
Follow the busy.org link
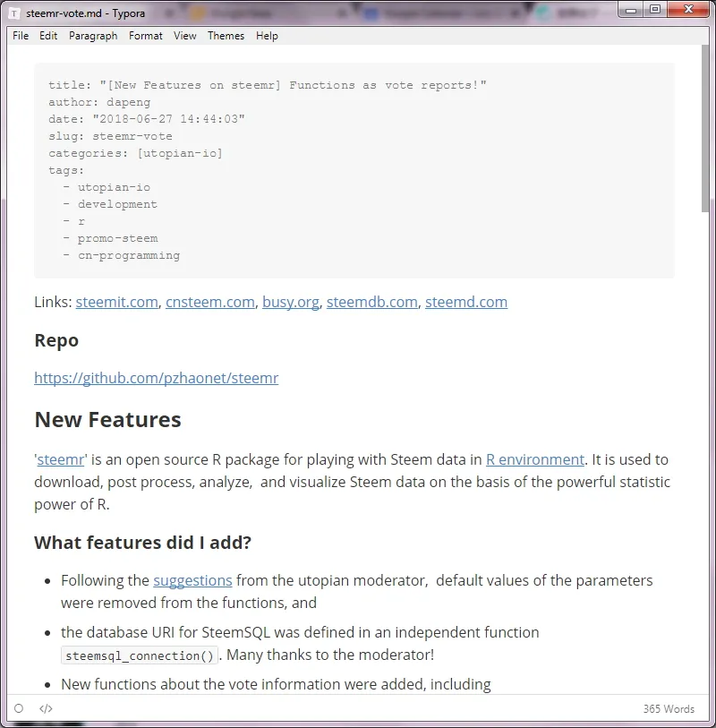coord(291,303)
